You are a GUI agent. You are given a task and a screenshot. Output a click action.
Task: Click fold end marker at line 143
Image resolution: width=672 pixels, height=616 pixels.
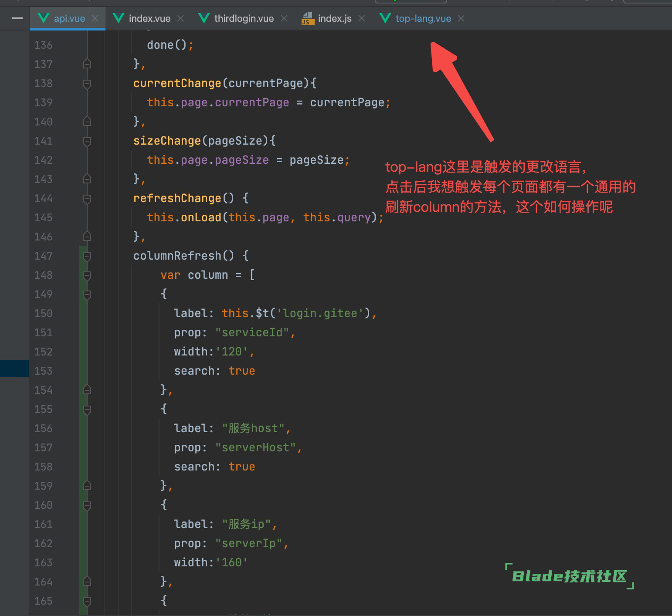pos(87,179)
